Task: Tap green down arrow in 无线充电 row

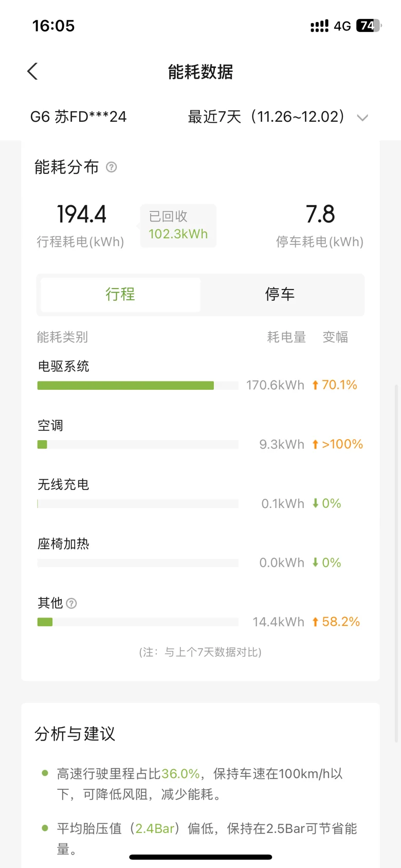Action: point(315,503)
